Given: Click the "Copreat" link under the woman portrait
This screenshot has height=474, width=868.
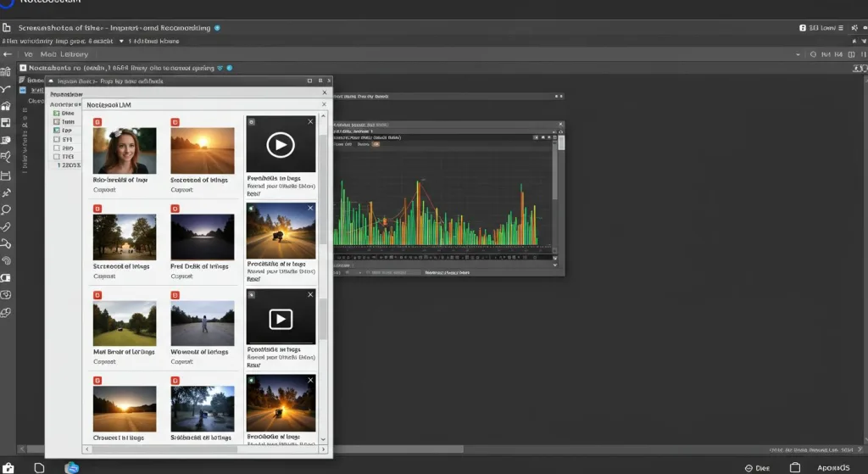Looking at the screenshot, I should 104,189.
